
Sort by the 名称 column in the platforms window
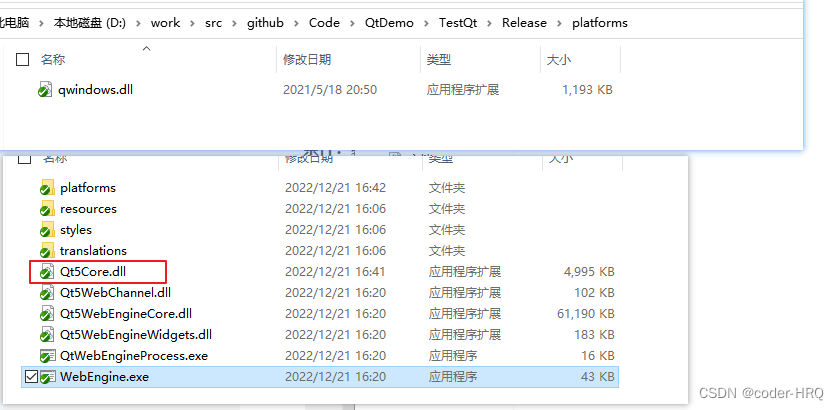click(x=53, y=59)
